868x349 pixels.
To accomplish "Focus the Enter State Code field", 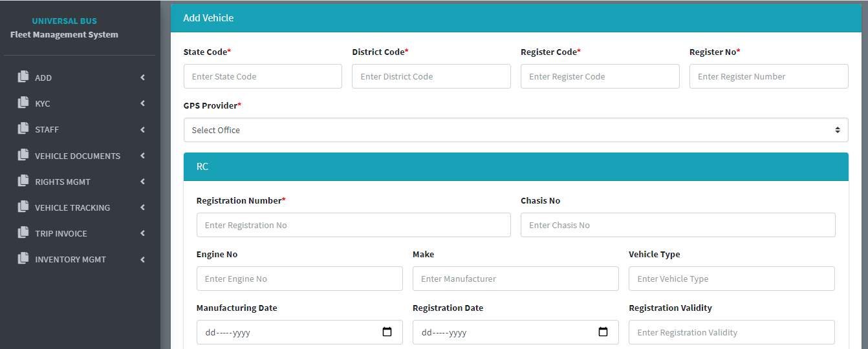I will click(x=263, y=76).
